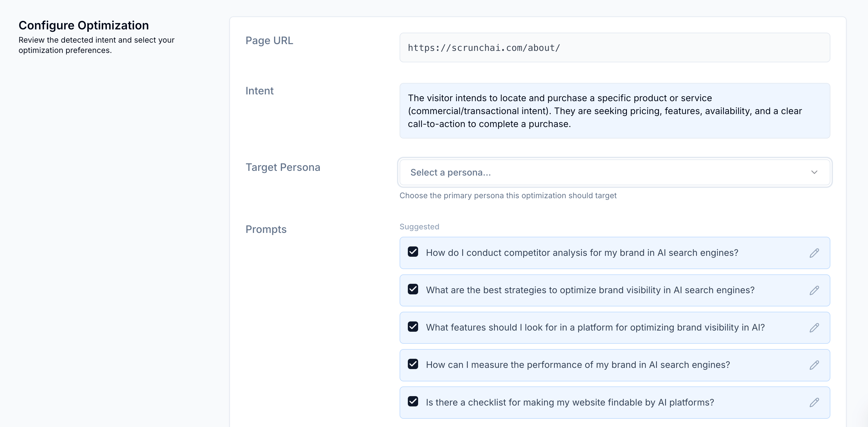The height and width of the screenshot is (427, 868).
Task: Click the Target Persona chevron arrow
Action: pyautogui.click(x=814, y=173)
